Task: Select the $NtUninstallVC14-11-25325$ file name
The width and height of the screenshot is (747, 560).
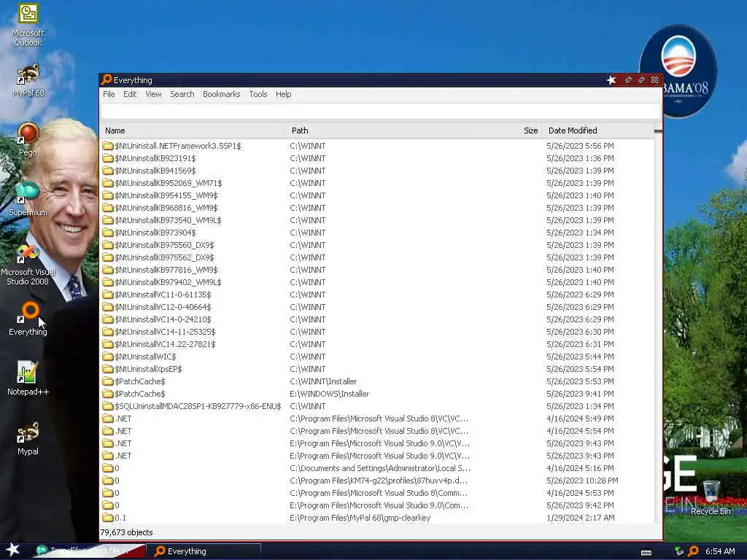Action: pos(165,332)
